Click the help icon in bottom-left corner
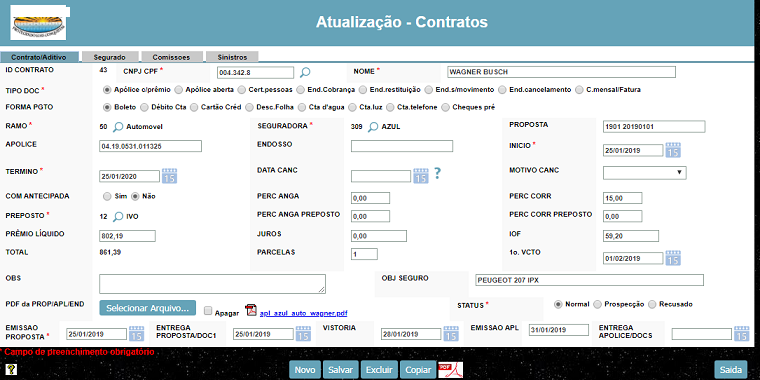The width and height of the screenshot is (760, 380). [x=10, y=370]
